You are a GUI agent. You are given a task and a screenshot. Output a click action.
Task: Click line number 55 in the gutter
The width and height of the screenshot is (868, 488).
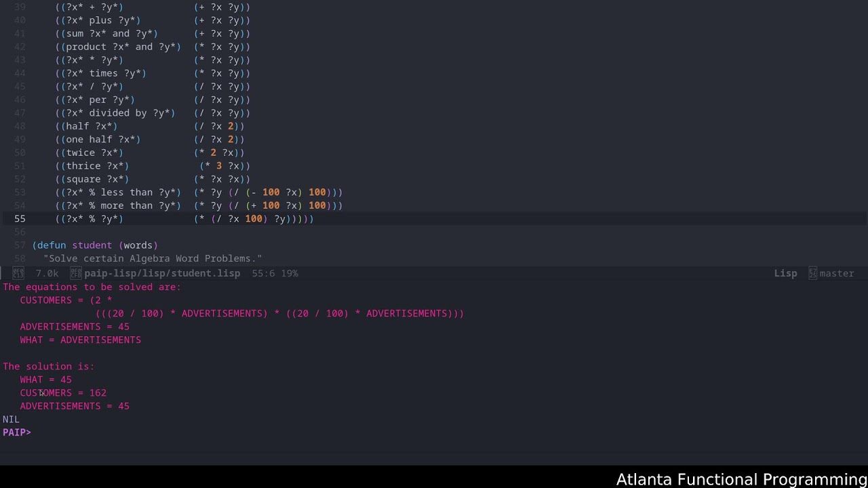(x=20, y=219)
